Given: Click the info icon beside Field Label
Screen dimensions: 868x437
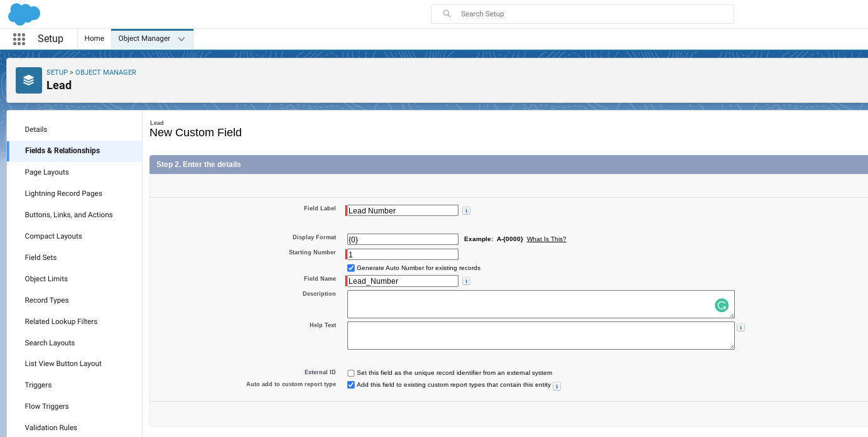Looking at the screenshot, I should pos(466,211).
